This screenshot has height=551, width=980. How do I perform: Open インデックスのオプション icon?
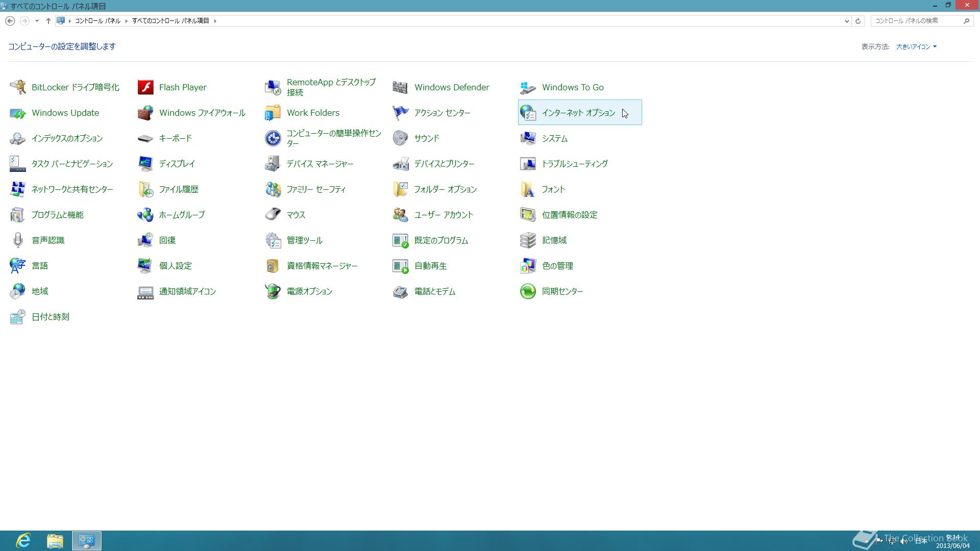click(18, 138)
